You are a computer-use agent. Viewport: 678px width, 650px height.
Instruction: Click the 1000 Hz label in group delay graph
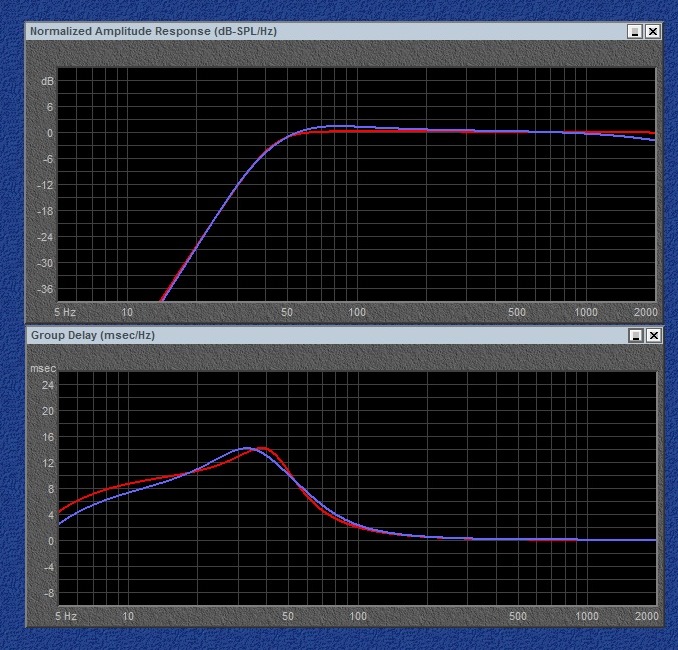click(x=587, y=616)
